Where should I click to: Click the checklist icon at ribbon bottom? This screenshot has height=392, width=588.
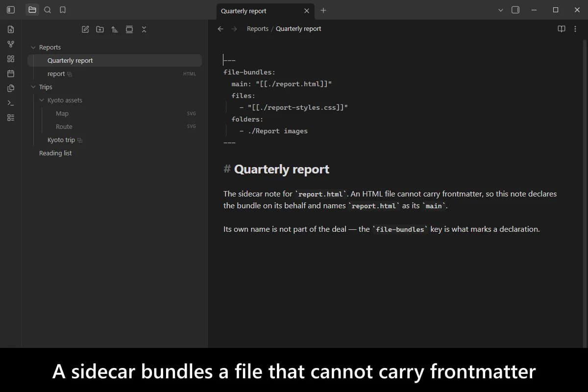10,118
